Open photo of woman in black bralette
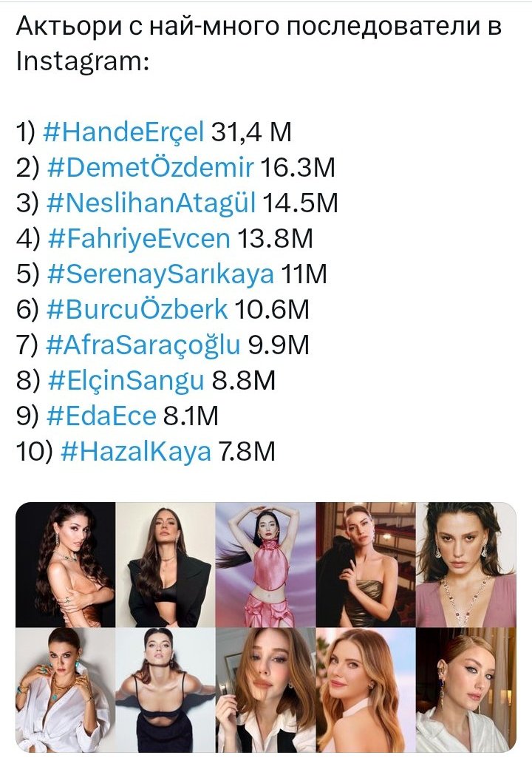The height and width of the screenshot is (772, 532). tap(166, 690)
